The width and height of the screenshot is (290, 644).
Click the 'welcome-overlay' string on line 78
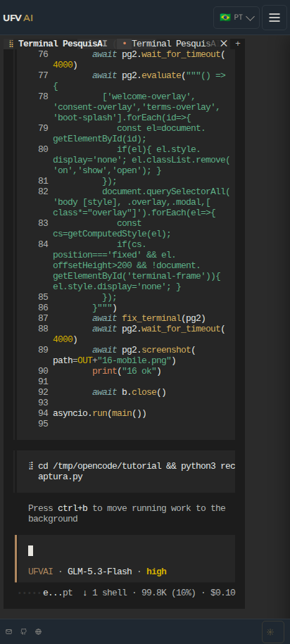149,96
